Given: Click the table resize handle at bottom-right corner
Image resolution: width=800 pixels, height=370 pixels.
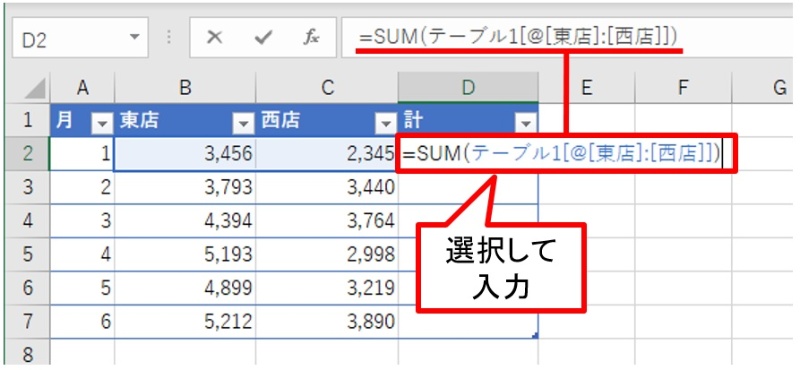Looking at the screenshot, I should click(535, 335).
